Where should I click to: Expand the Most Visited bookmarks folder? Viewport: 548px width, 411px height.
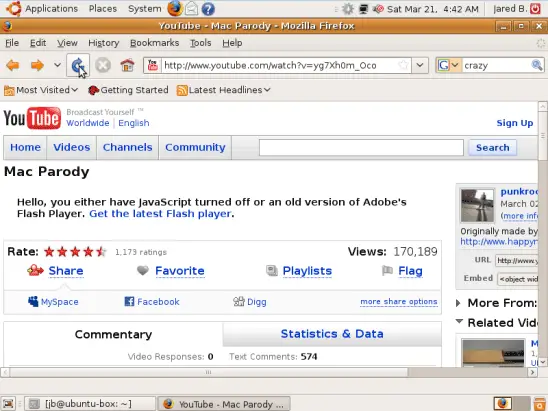point(41,90)
